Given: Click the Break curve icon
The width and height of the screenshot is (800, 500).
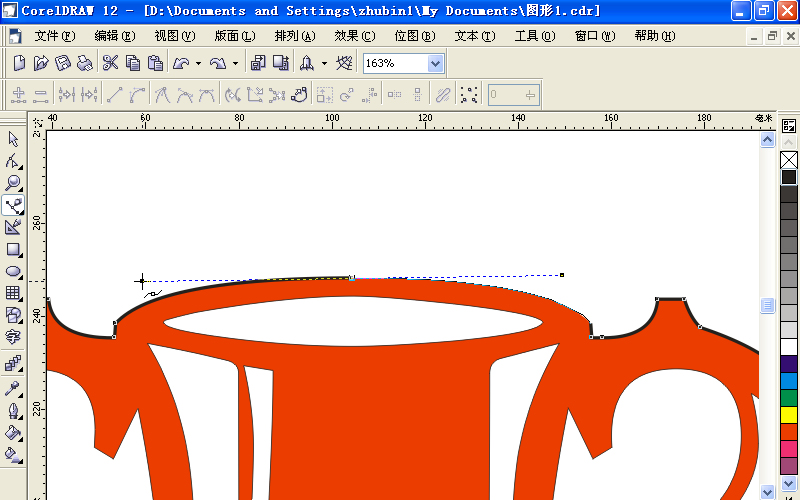Looking at the screenshot, I should click(89, 95).
